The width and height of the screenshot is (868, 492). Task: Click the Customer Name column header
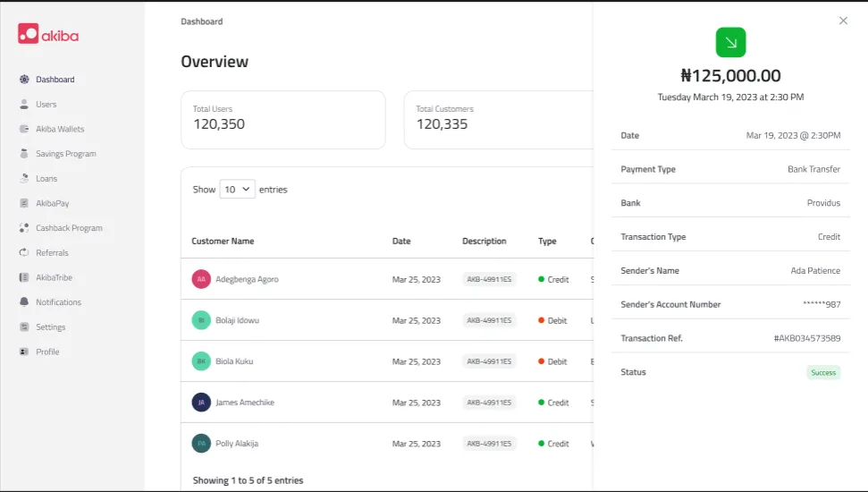coord(223,241)
